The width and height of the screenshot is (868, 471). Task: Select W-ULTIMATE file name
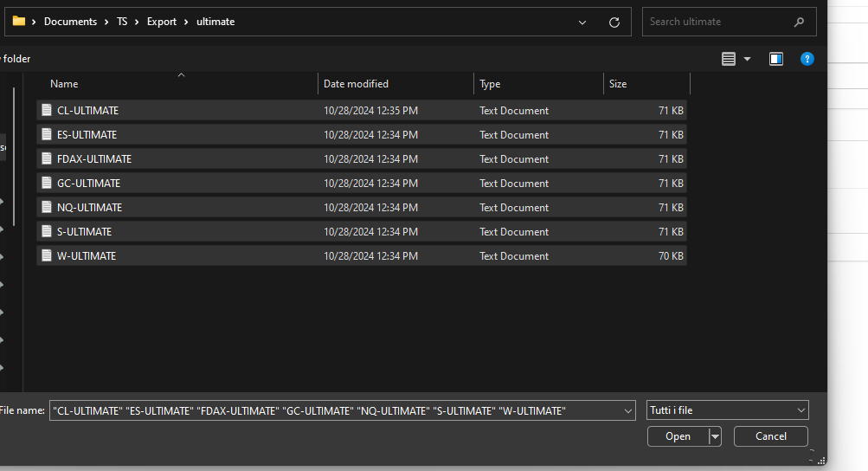point(87,256)
